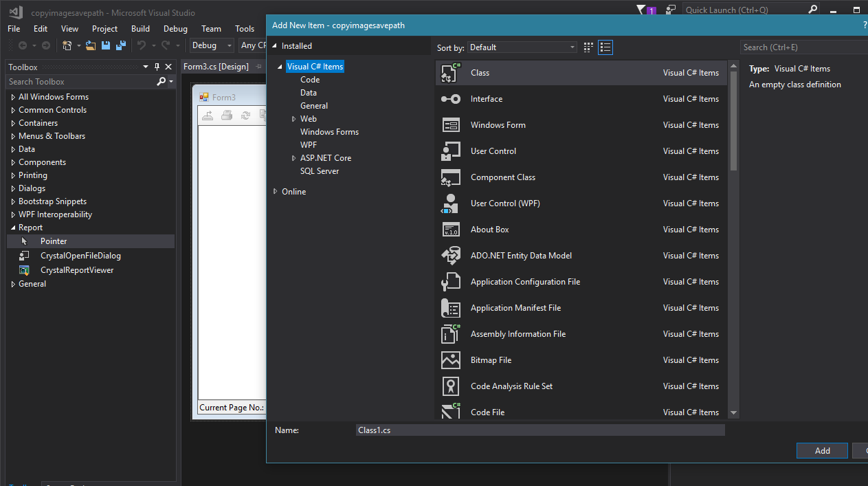The width and height of the screenshot is (868, 486).
Task: Pin the Toolbox panel with auto-hide icon
Action: click(x=157, y=67)
